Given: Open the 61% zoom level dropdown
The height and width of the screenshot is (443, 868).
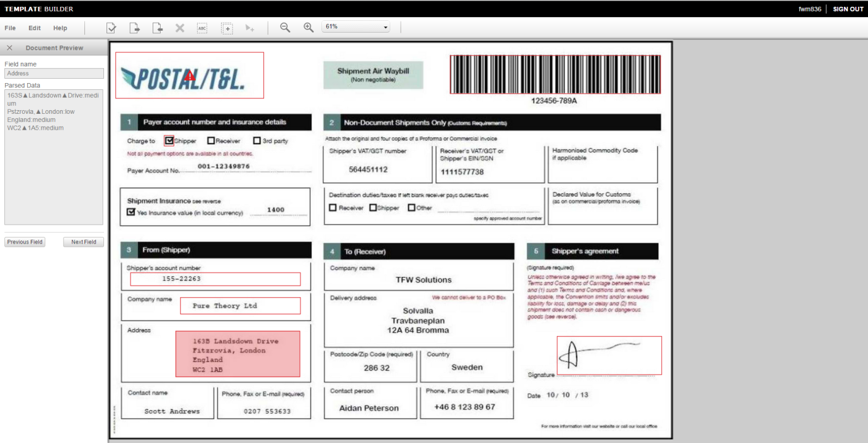Looking at the screenshot, I should [356, 27].
